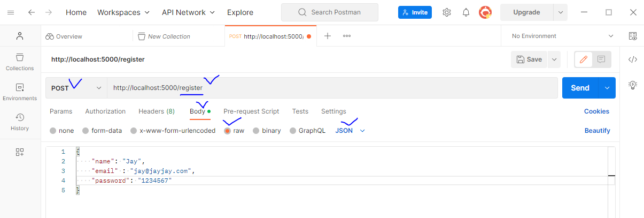Expand the Workspaces menu

pos(123,12)
